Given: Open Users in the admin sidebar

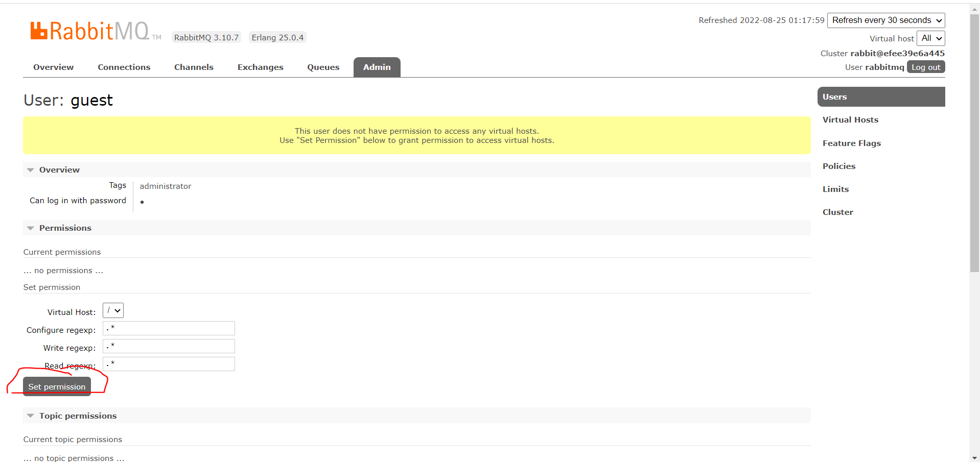Looking at the screenshot, I should click(881, 97).
